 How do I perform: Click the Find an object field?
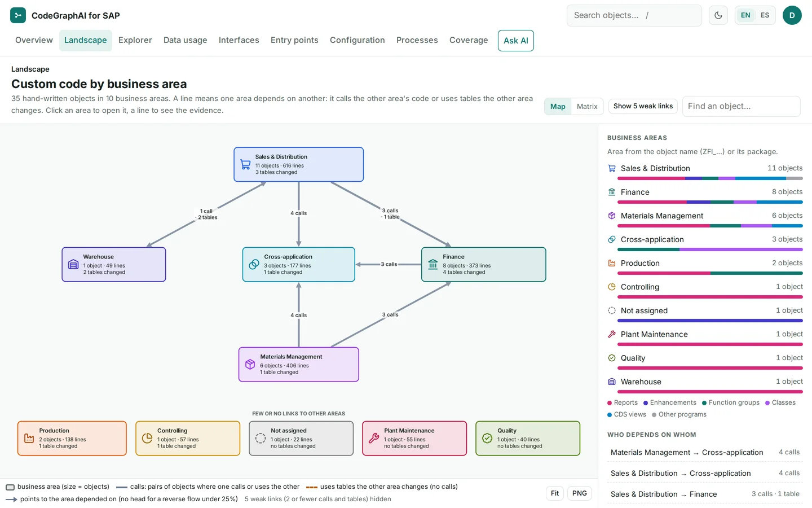[742, 106]
